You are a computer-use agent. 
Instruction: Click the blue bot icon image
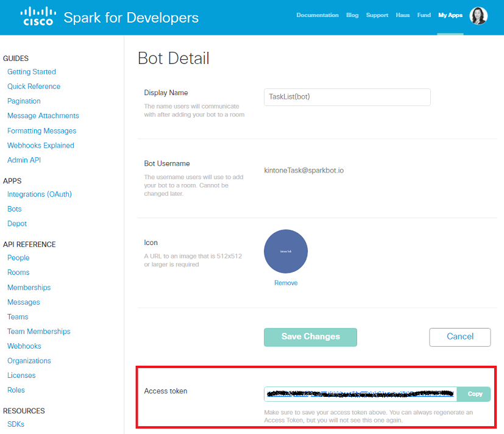[x=286, y=251]
